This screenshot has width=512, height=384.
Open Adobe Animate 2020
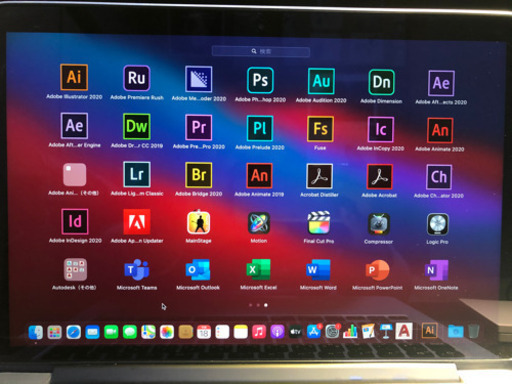click(x=440, y=130)
